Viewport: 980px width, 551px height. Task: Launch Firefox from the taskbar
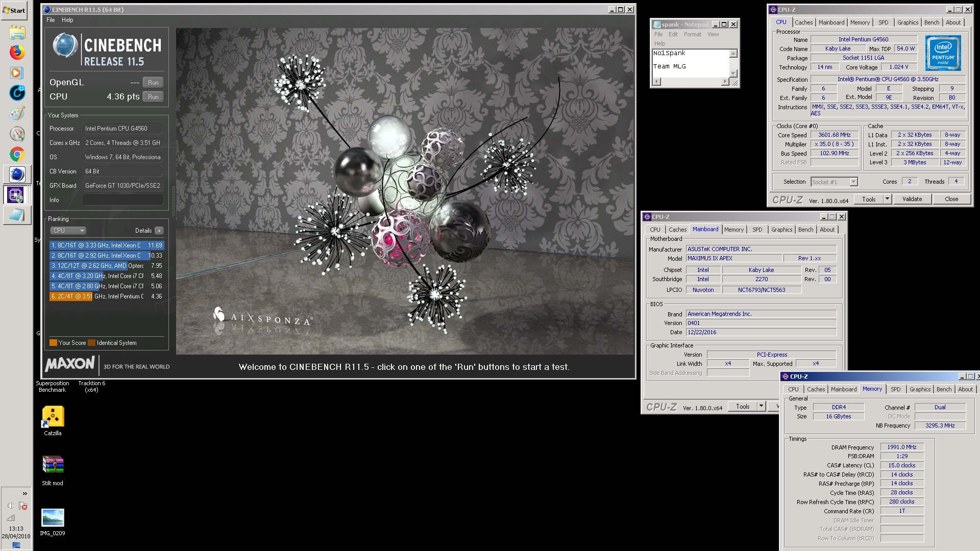coord(17,53)
